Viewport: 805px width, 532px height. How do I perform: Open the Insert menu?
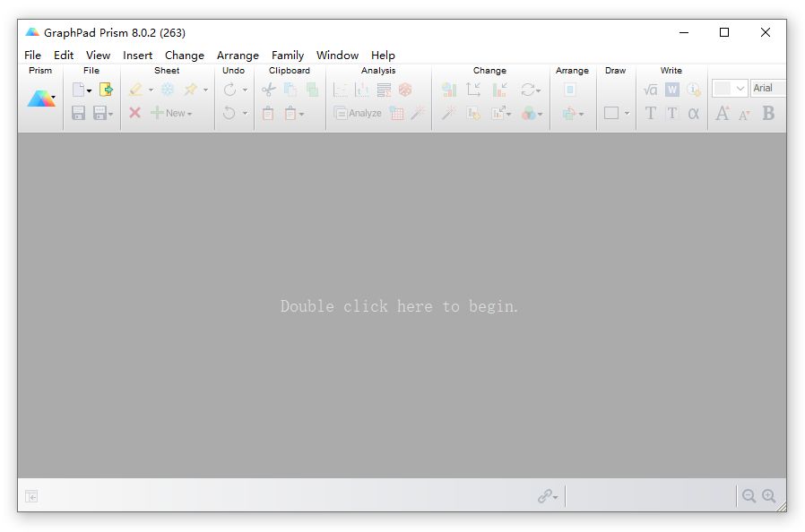coord(138,55)
